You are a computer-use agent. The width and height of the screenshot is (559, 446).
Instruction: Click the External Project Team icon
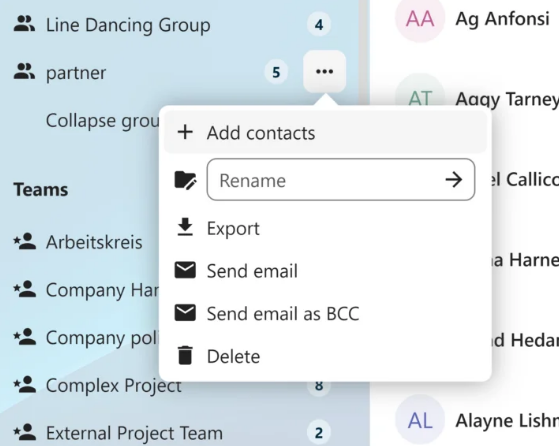[25, 432]
